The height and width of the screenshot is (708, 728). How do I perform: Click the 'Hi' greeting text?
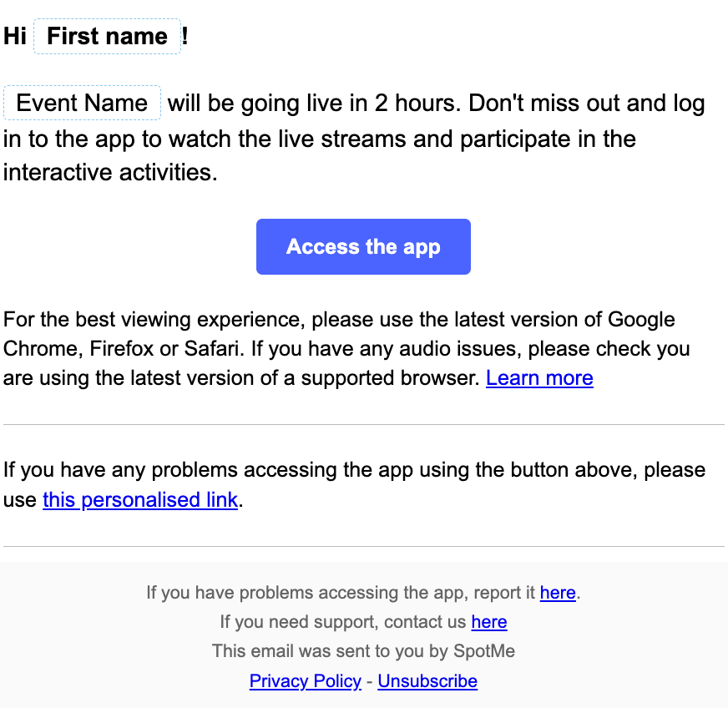pos(15,36)
